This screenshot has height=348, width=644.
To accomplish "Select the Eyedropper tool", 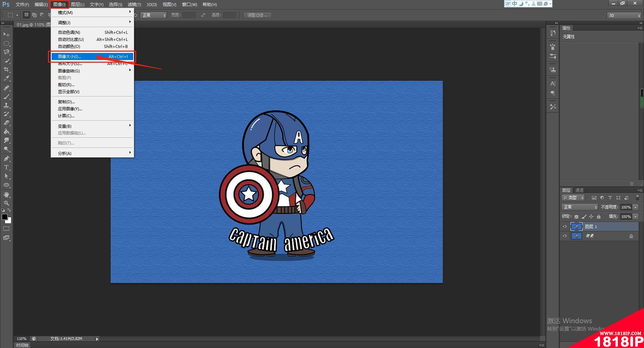I will [x=6, y=78].
